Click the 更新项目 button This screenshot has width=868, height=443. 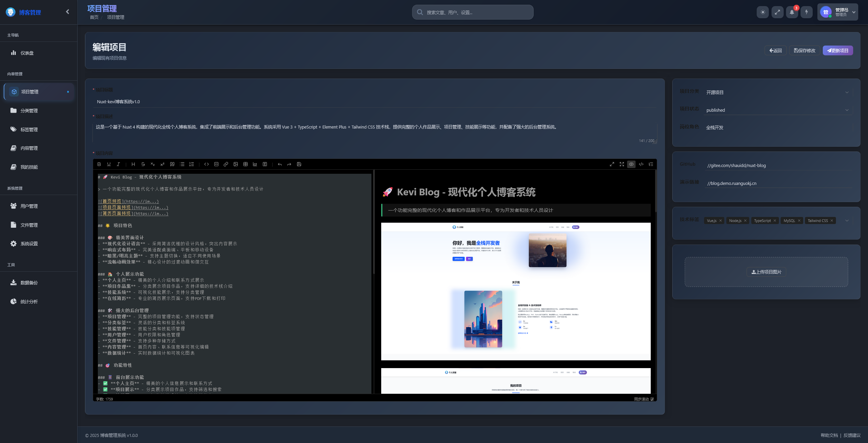point(838,51)
